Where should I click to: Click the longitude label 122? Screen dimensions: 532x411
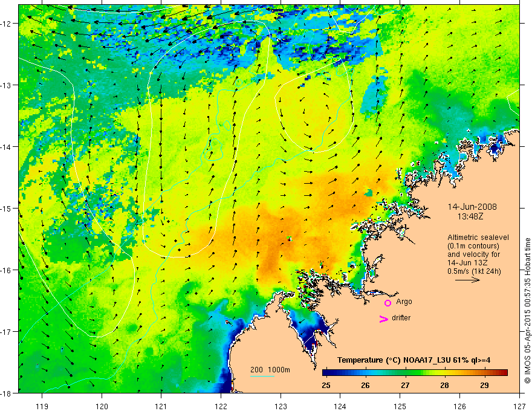221,407
